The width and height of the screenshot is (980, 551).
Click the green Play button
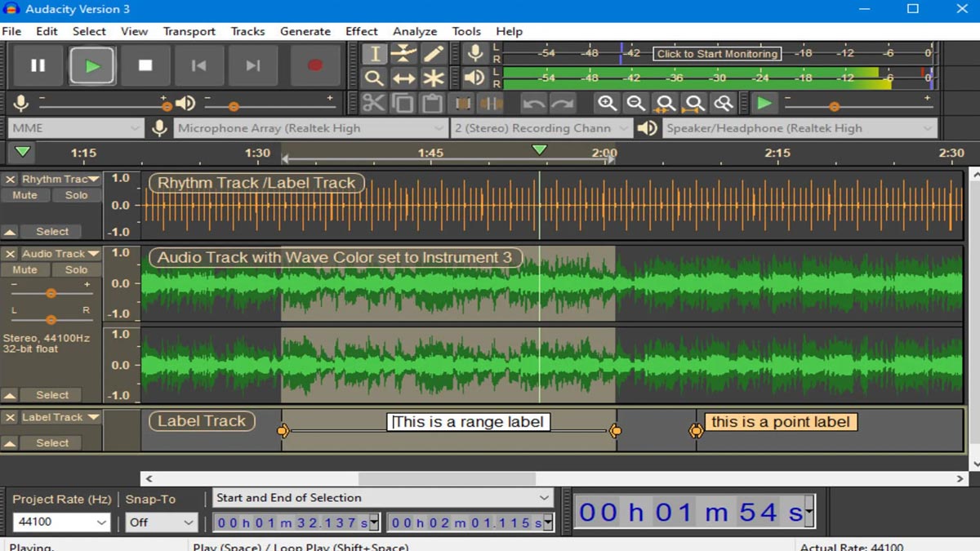tap(92, 65)
